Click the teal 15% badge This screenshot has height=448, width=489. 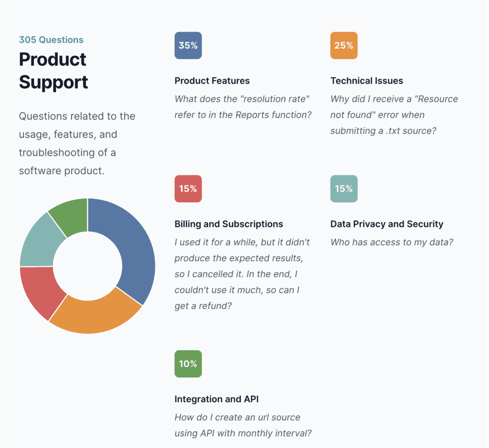click(344, 189)
